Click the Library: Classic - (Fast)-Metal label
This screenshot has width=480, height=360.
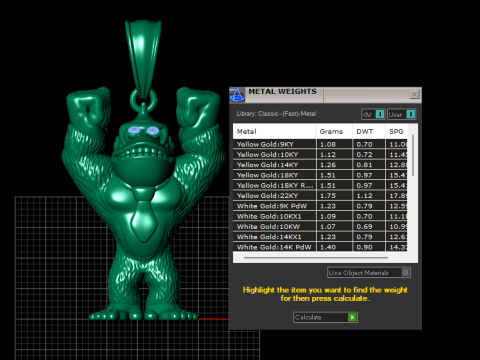276,114
